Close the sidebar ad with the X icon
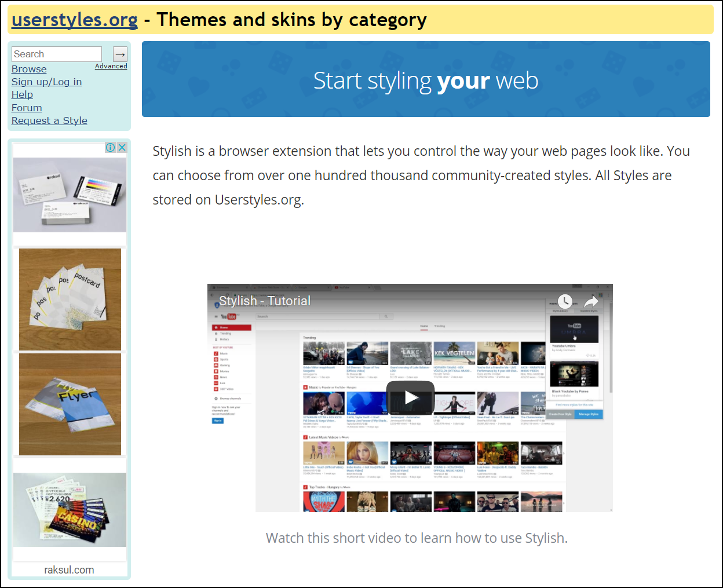Viewport: 723px width, 588px height. tap(122, 148)
